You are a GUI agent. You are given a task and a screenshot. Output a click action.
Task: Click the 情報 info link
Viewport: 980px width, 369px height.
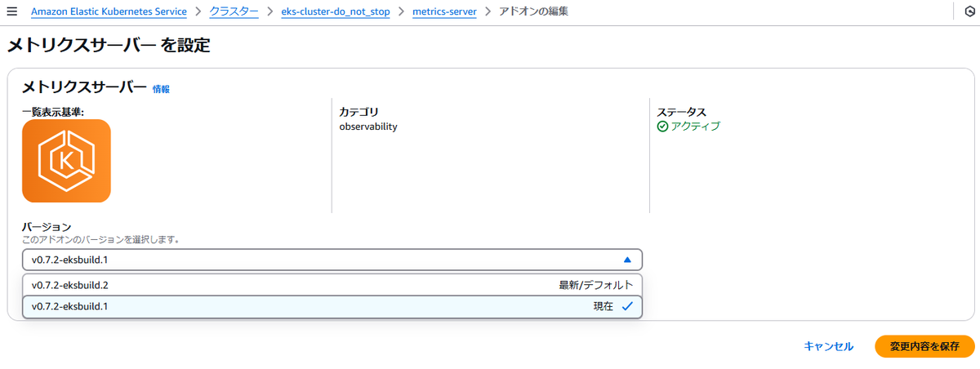click(x=161, y=89)
